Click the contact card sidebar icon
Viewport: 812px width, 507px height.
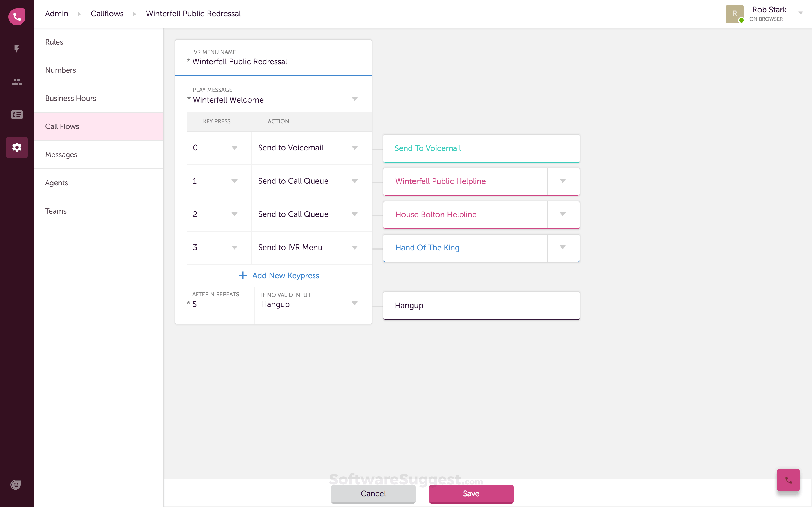click(x=16, y=114)
